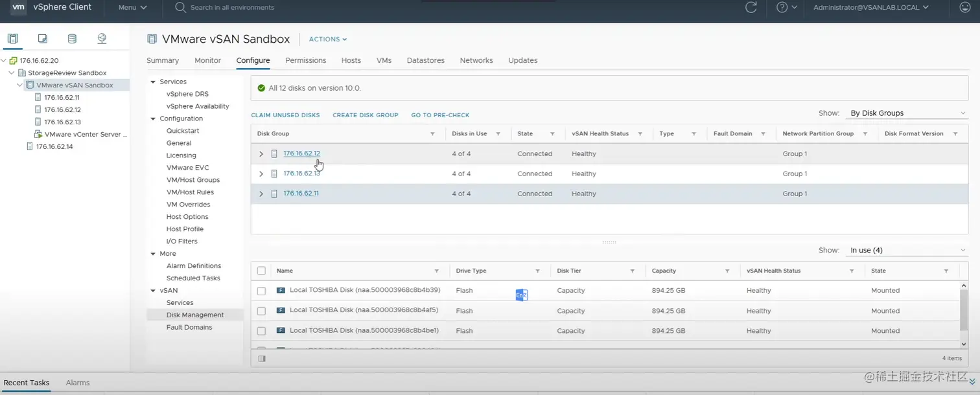Collapse the More section in sidebar

pyautogui.click(x=154, y=254)
